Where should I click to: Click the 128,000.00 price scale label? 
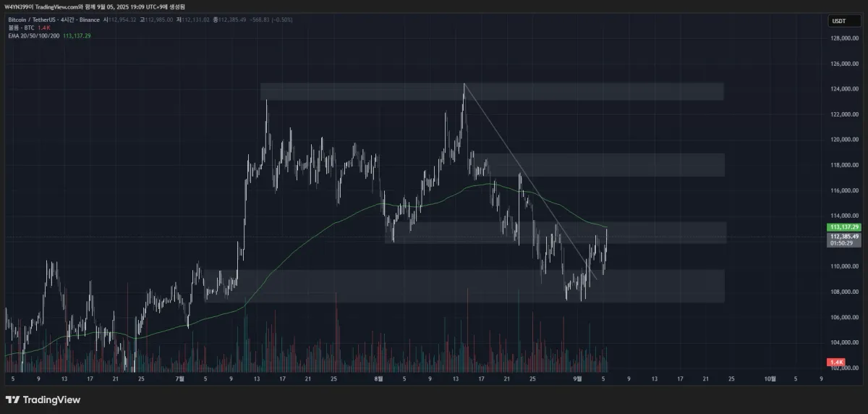tap(843, 38)
